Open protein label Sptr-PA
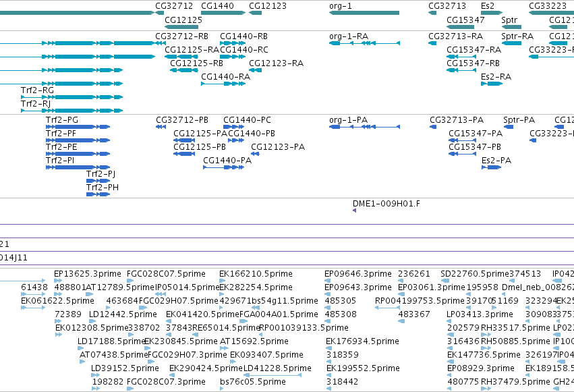Viewport: 574px width, 392px height. tap(519, 120)
